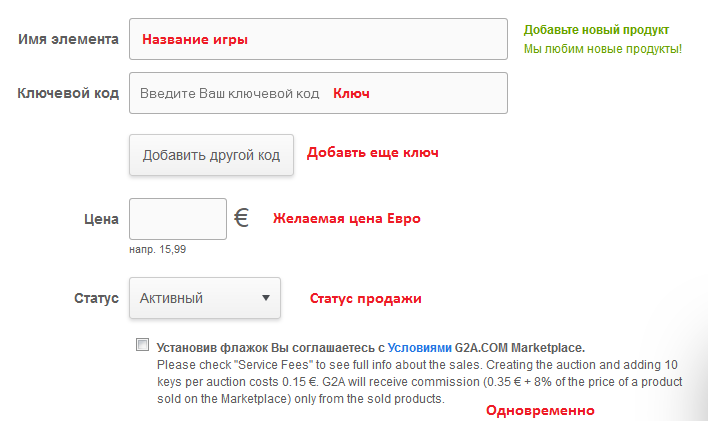This screenshot has height=421, width=708.
Task: Tick the G2A Marketplace terms agreement checkbox
Action: [x=142, y=345]
